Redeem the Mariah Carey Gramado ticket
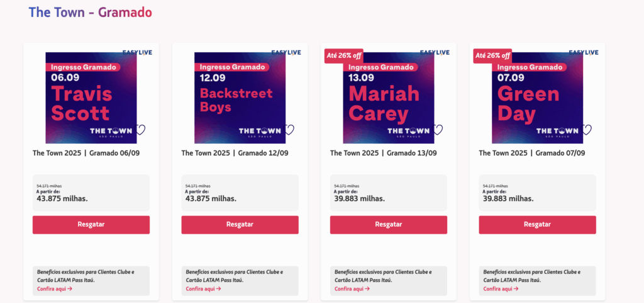 (389, 225)
